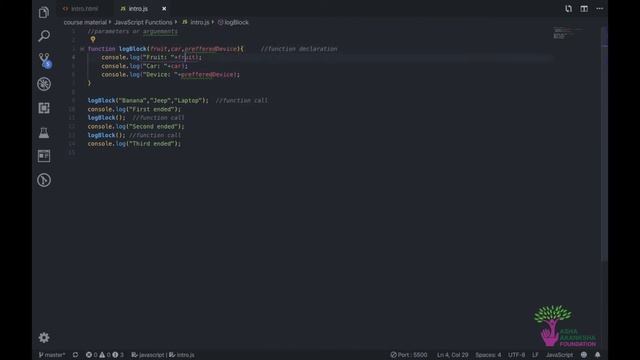This screenshot has height=360, width=640.
Task: Click the 'First ended' console.log line
Action: (134, 109)
